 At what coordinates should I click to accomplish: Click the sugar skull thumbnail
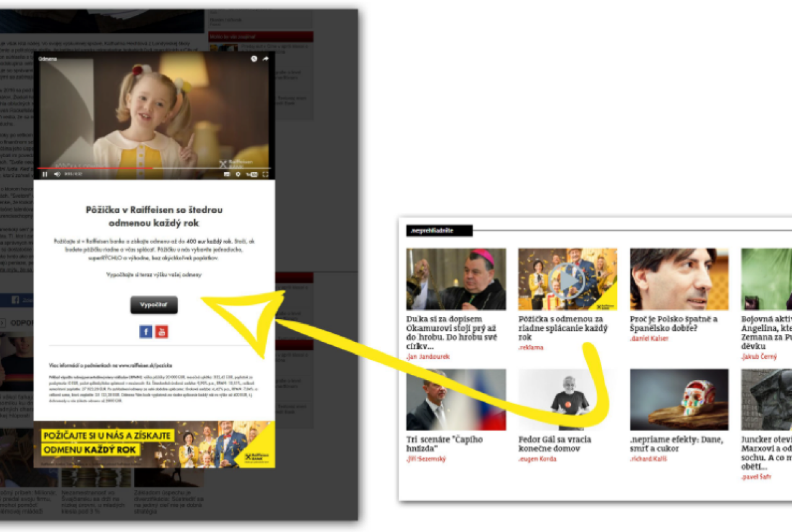(x=679, y=400)
